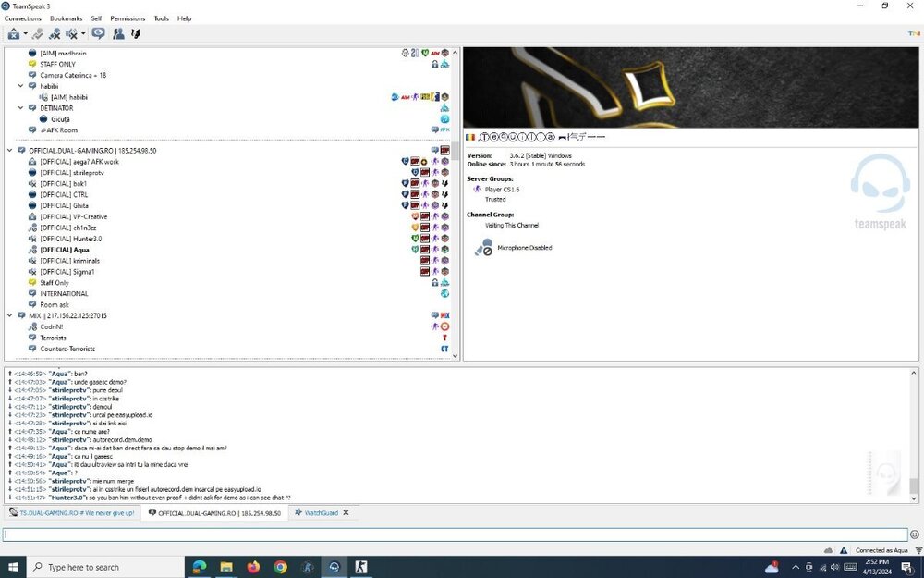Screen dimensions: 924x578
Task: Open the Contacts list toolbar icon
Action: [118, 34]
